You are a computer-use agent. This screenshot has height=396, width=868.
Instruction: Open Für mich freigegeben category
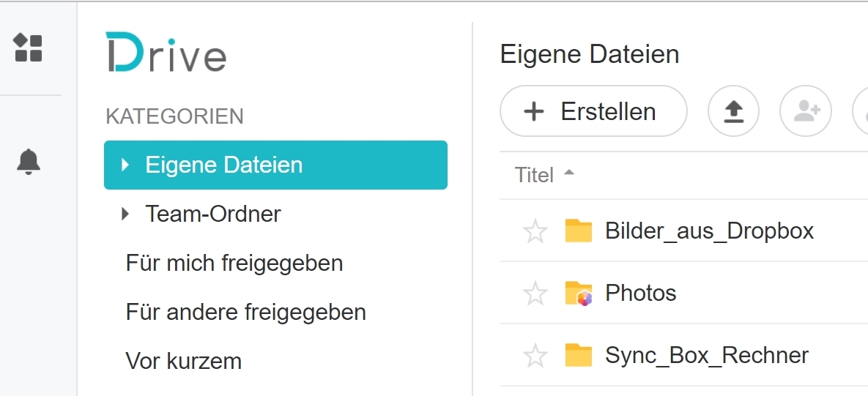click(x=234, y=263)
